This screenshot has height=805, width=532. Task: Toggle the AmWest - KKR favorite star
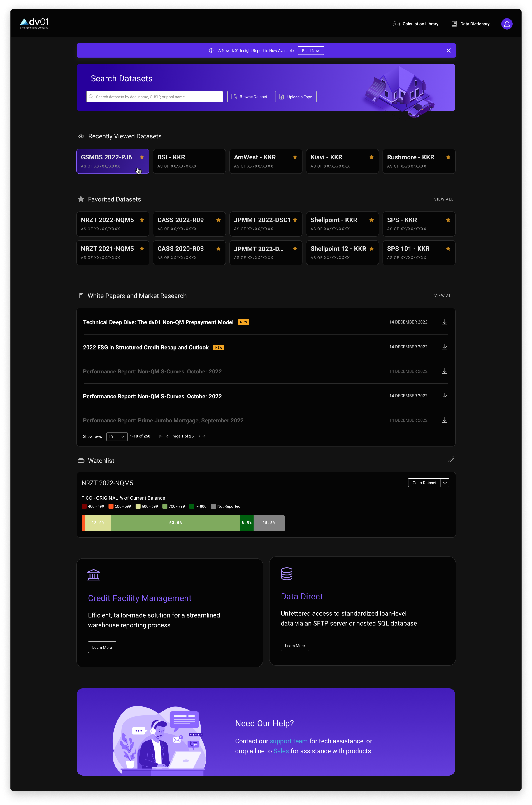(295, 157)
